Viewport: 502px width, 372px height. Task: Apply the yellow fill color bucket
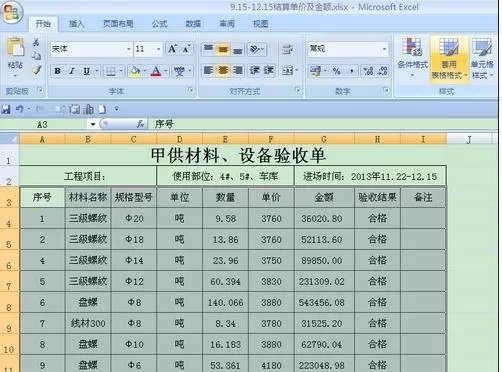[135, 71]
